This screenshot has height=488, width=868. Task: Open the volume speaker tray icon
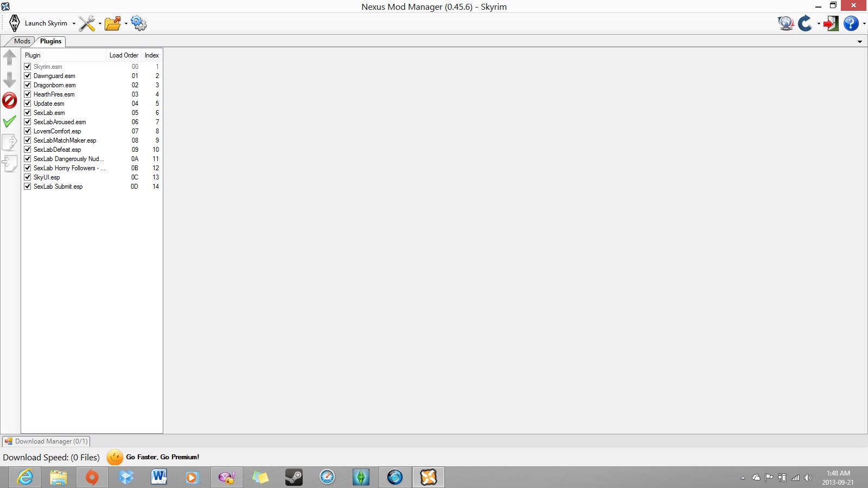(x=808, y=478)
